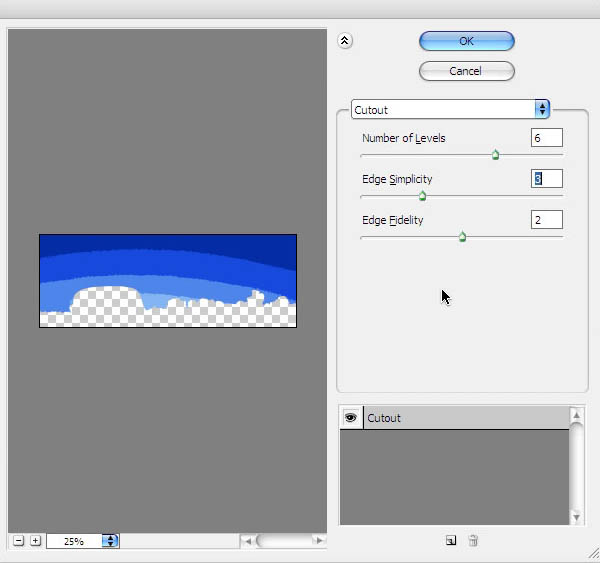The width and height of the screenshot is (600, 563).
Task: Click the preview horizontal scrollbar left arrow
Action: pyautogui.click(x=247, y=541)
